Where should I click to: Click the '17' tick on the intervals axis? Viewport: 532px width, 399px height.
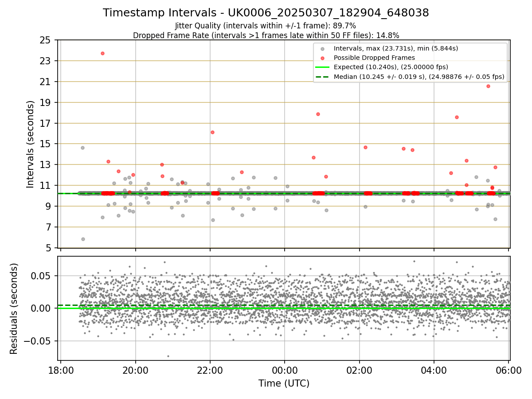point(46,123)
